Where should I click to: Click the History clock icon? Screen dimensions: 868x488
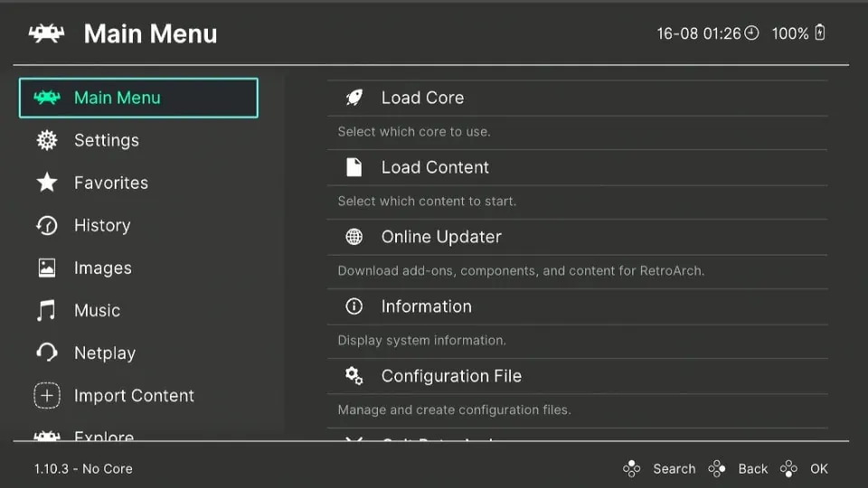46,225
